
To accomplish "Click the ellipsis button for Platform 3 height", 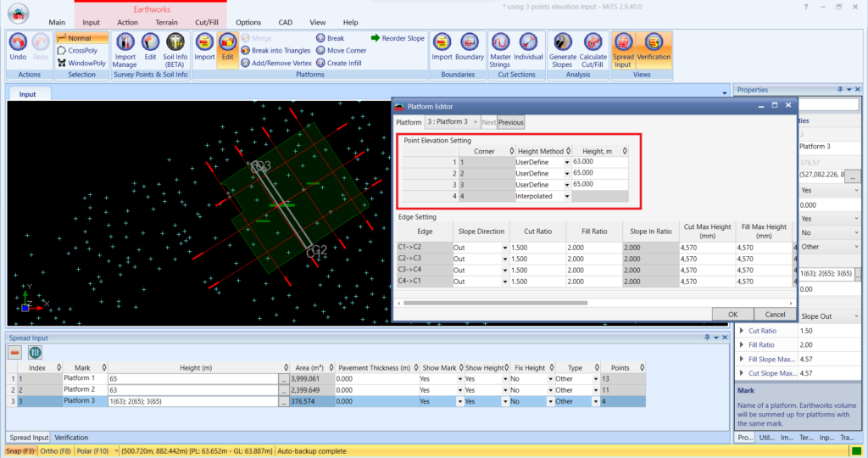I will [x=283, y=401].
